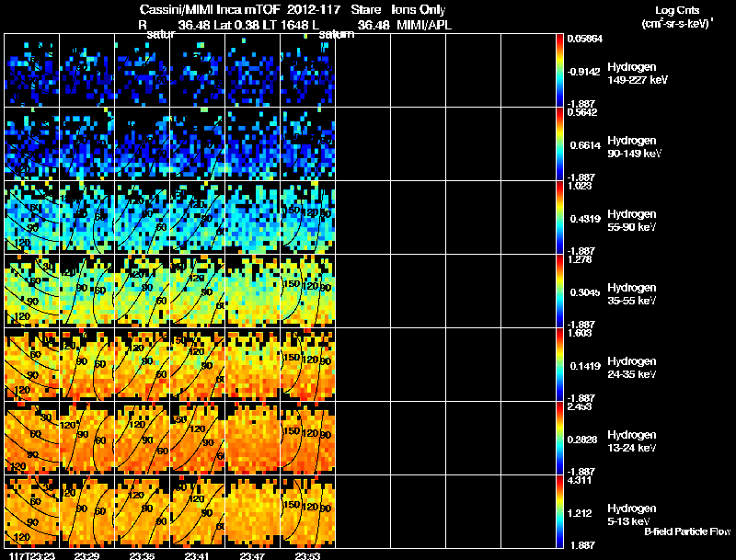Click the Hydrogen 90-149 keV color bar

click(560, 143)
